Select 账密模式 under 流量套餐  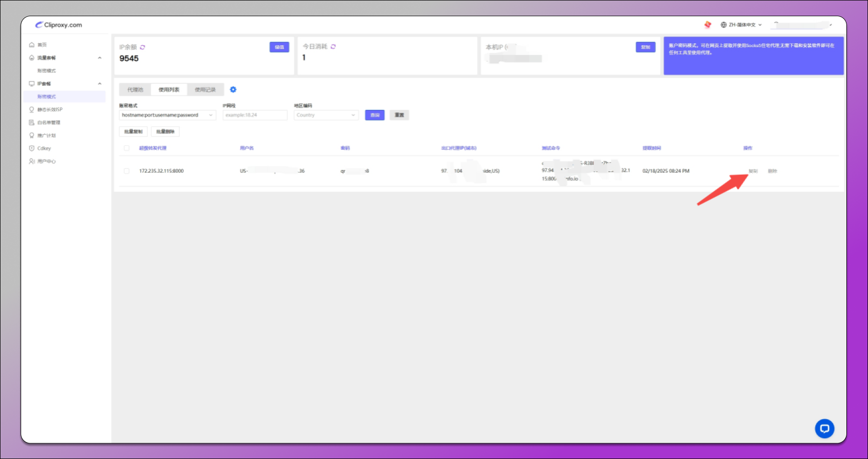47,71
